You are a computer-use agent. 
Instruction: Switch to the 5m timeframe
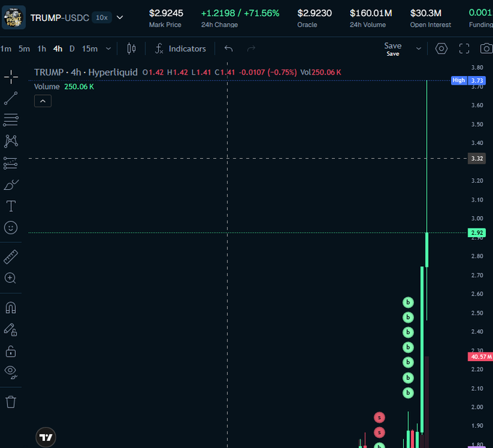click(24, 49)
